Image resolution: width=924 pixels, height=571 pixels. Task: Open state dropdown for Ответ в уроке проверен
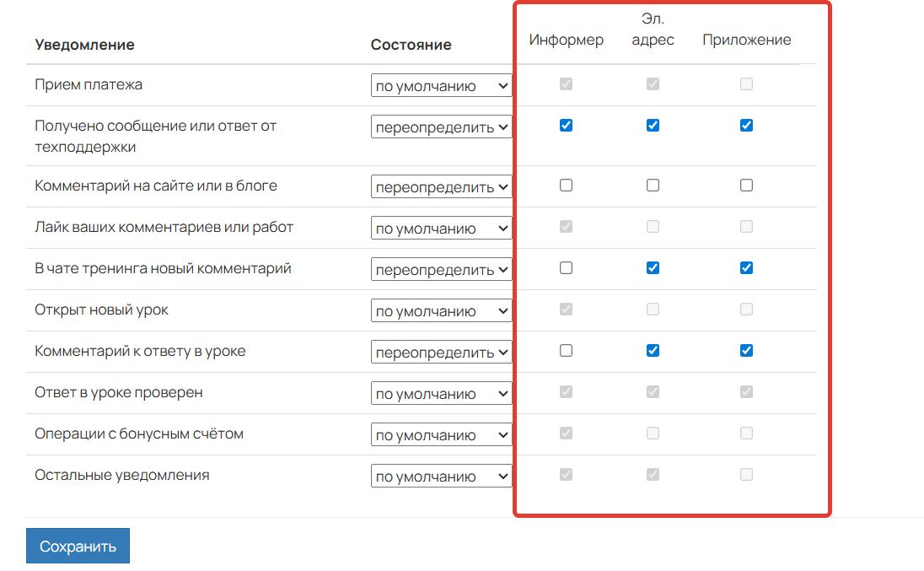pyautogui.click(x=442, y=393)
